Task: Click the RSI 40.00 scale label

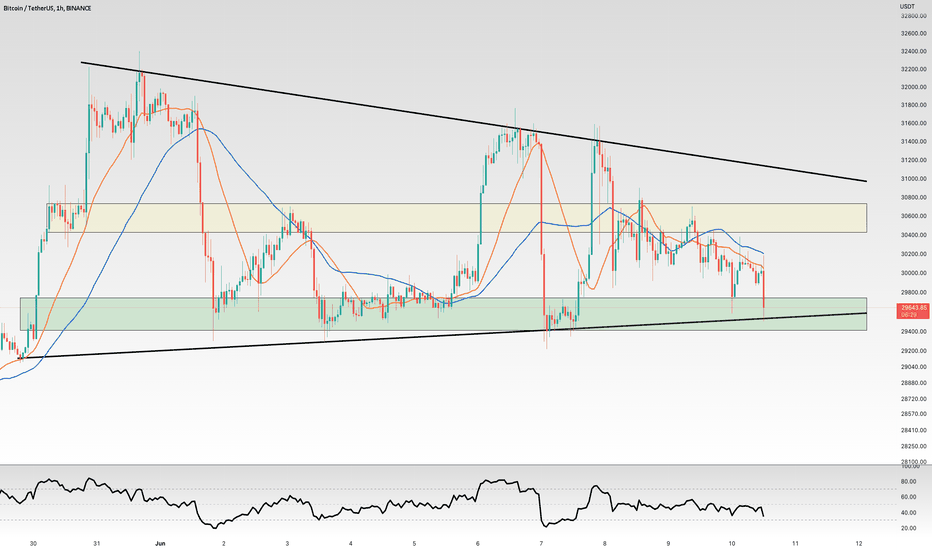Action: point(908,513)
